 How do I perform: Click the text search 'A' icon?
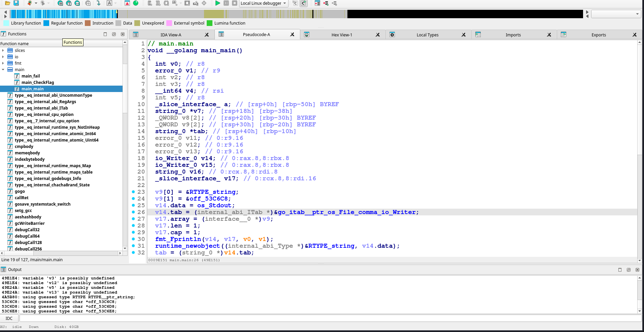tap(109, 3)
